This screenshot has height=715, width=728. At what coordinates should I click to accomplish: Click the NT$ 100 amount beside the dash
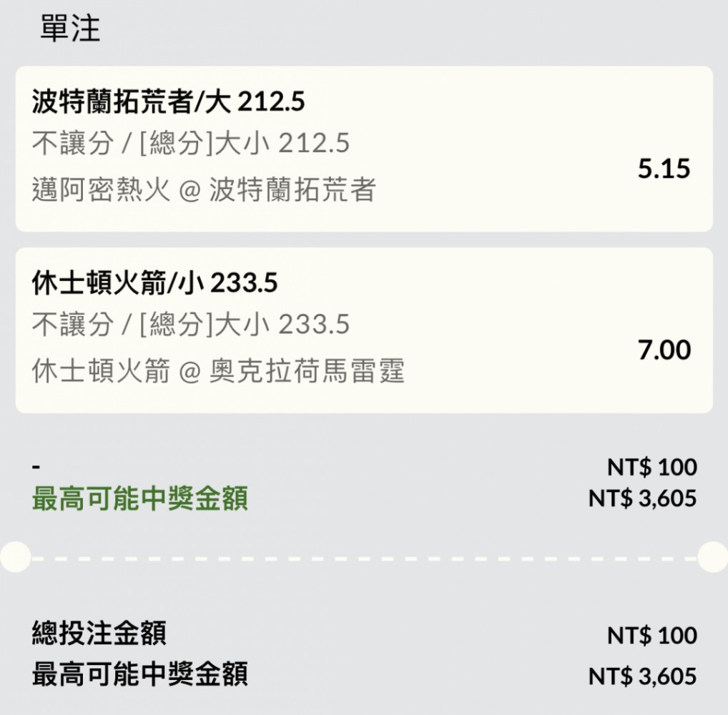click(x=651, y=467)
